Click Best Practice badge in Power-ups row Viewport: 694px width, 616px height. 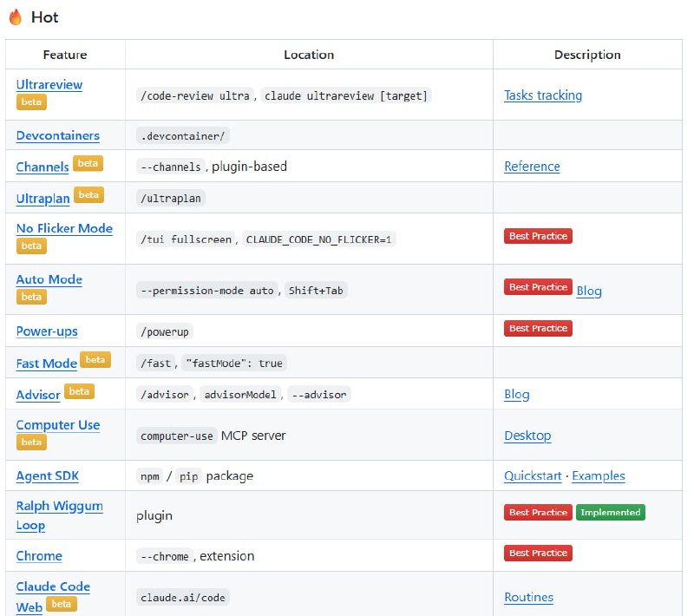click(538, 328)
